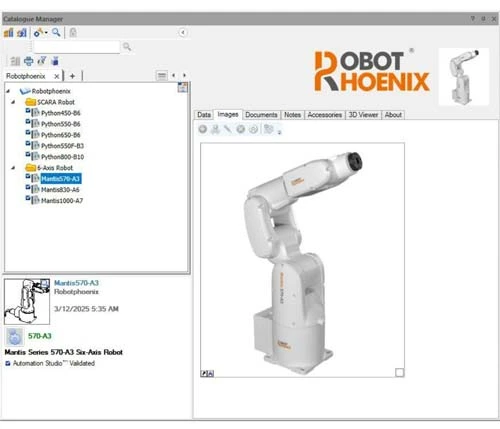Select Python450-B6 in the tree
Image resolution: width=500 pixels, height=429 pixels.
pos(61,113)
